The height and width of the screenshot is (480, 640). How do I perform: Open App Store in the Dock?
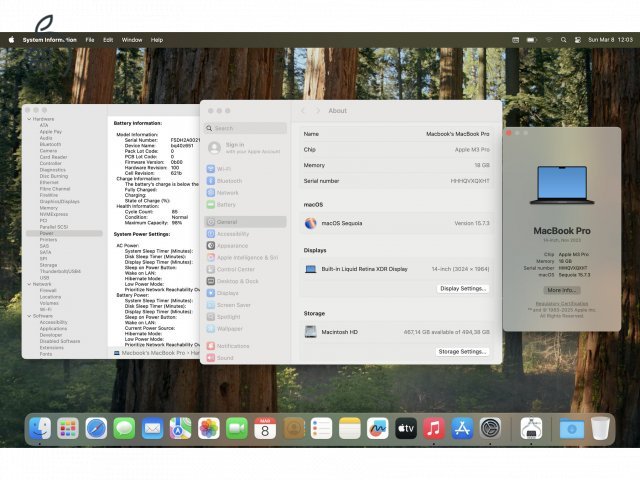[462, 428]
